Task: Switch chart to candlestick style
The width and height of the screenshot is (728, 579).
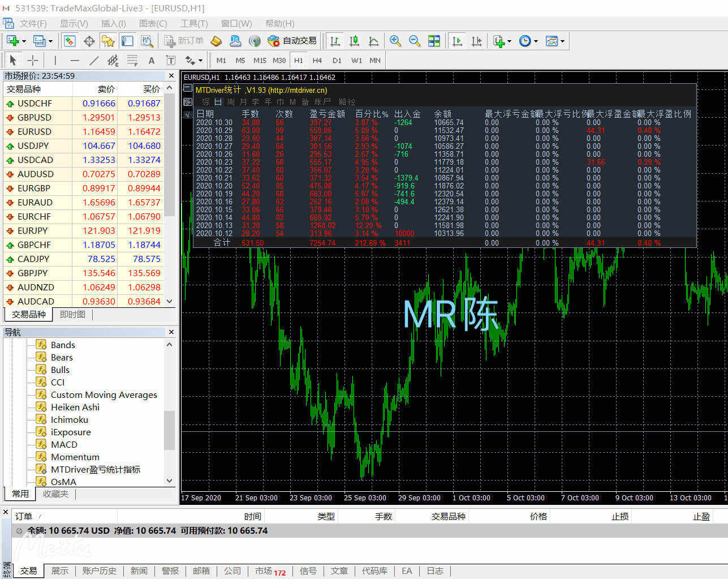Action: (355, 41)
